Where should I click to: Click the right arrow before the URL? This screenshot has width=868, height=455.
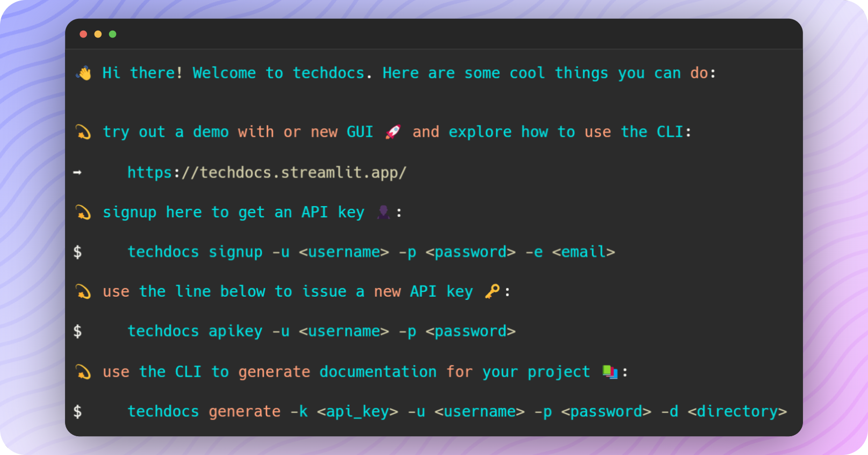(x=77, y=172)
